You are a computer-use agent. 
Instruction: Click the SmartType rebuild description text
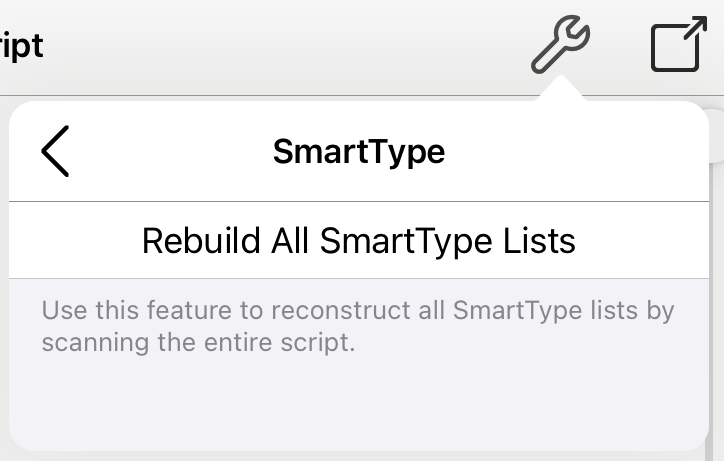click(x=358, y=326)
